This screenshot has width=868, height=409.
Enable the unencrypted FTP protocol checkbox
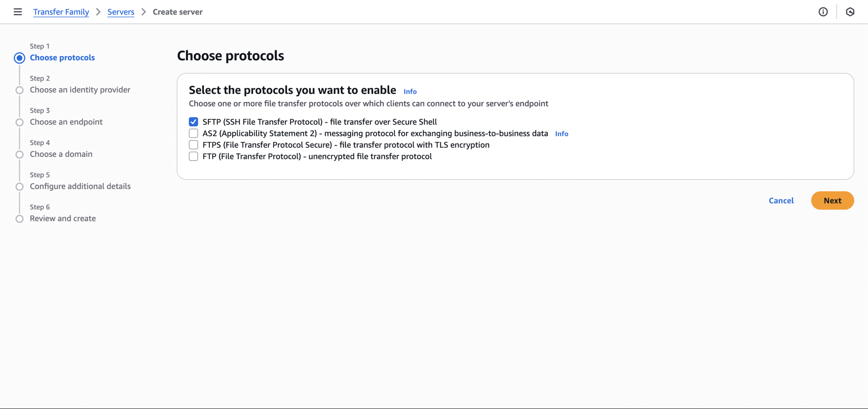point(193,156)
